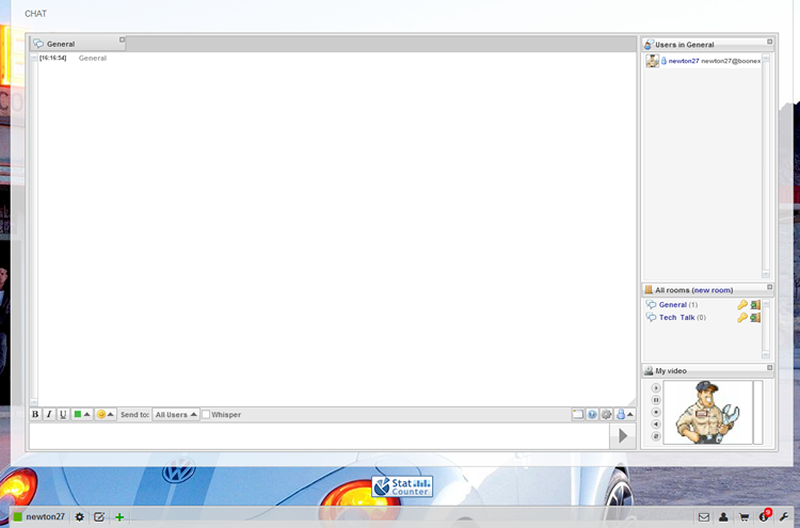Collapse the My video panel

tap(769, 368)
